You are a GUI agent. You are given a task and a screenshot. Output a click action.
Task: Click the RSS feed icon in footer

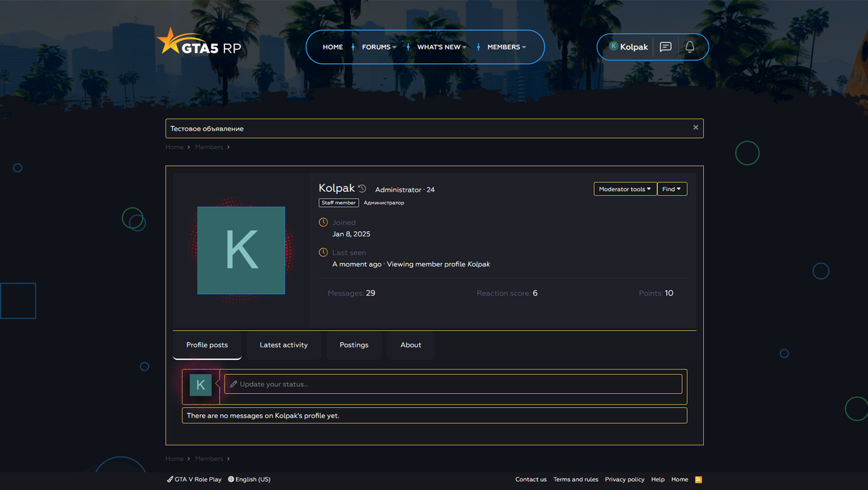point(698,479)
